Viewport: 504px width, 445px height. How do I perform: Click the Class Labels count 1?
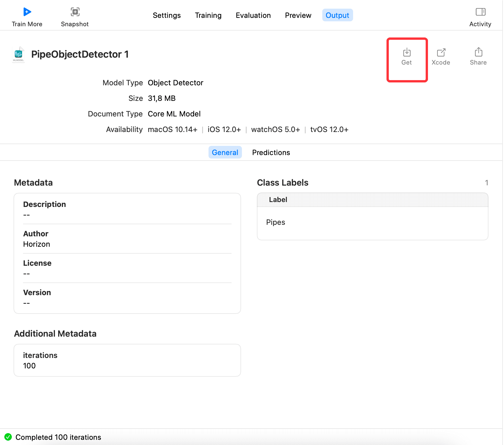(486, 183)
